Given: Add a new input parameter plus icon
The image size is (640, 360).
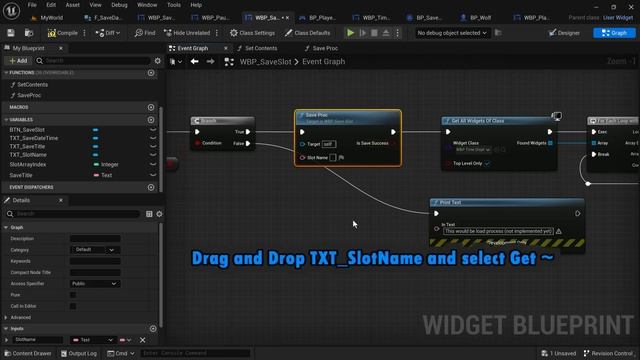Looking at the screenshot, I should 153,329.
